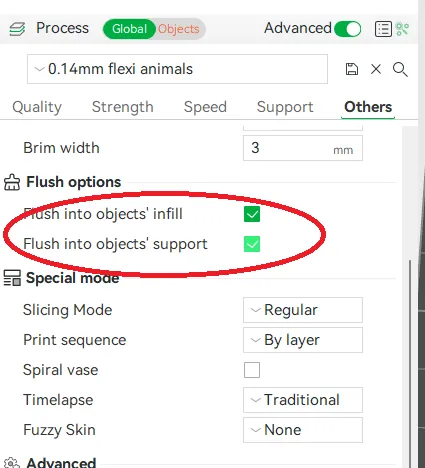
Task: Select the Objects mode button
Action: pos(179,29)
